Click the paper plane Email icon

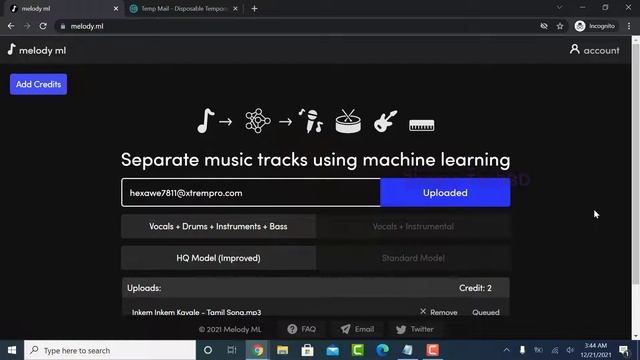345,329
